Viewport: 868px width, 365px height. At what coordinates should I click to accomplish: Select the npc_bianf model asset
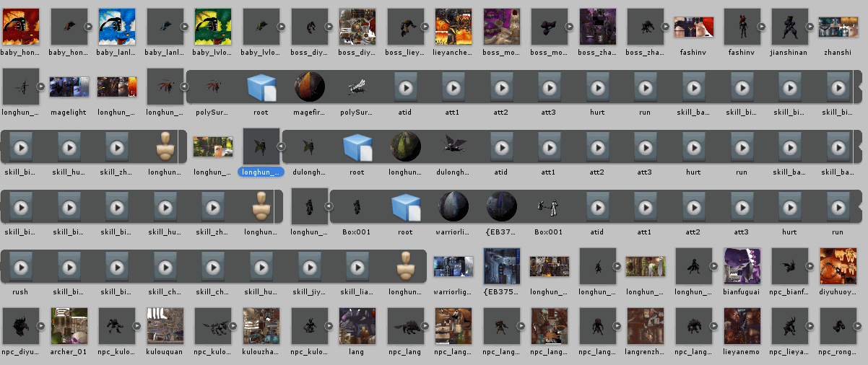click(x=789, y=267)
